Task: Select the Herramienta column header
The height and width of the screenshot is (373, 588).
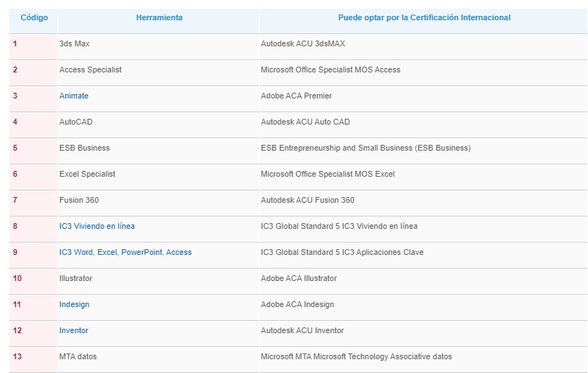Action: 159,17
